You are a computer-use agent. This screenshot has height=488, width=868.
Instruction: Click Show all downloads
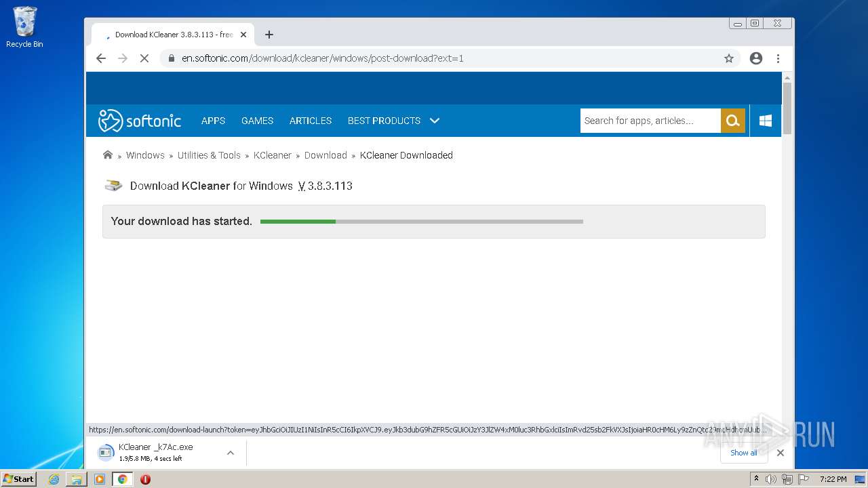744,453
